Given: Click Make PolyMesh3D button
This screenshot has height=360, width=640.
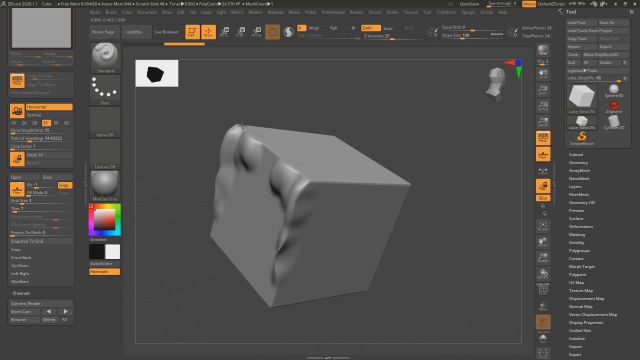Looking at the screenshot, I should coord(605,54).
